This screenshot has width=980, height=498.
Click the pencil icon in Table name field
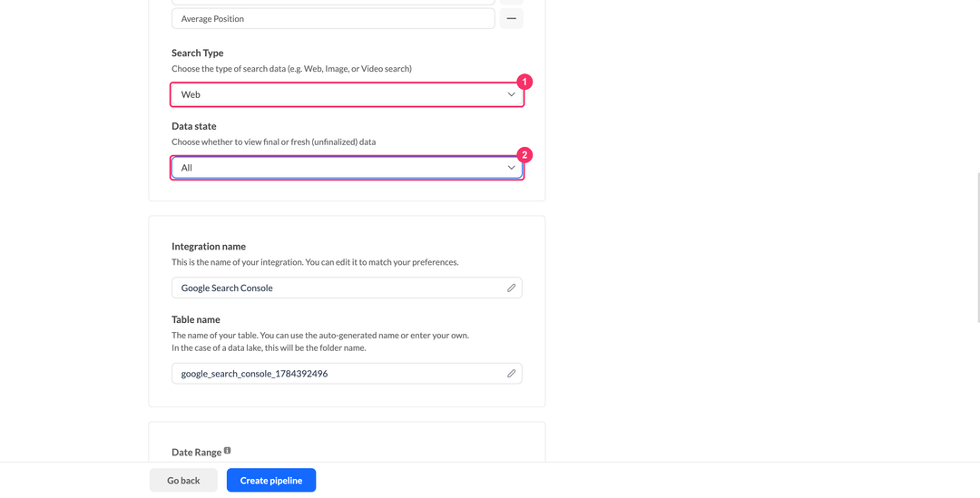click(x=511, y=374)
